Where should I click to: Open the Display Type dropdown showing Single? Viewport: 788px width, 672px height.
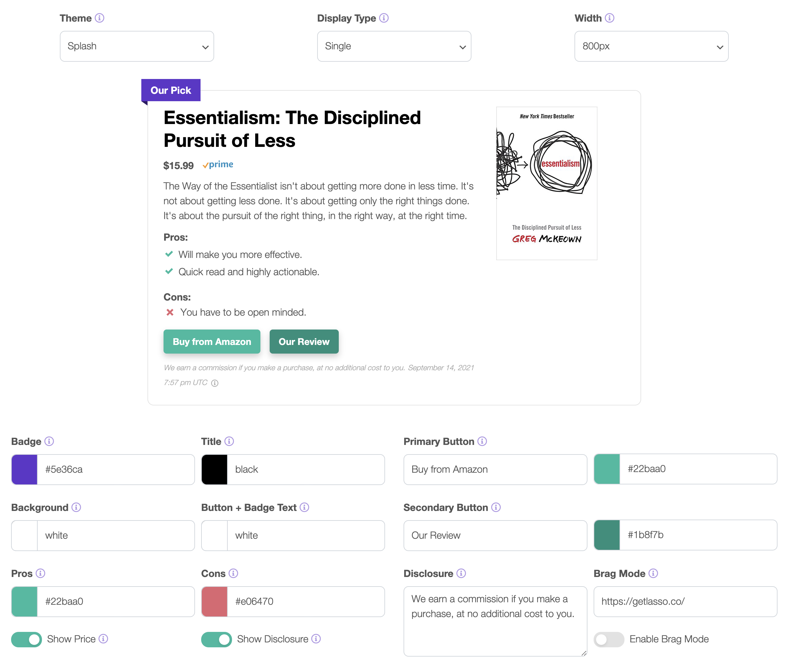[x=394, y=46]
